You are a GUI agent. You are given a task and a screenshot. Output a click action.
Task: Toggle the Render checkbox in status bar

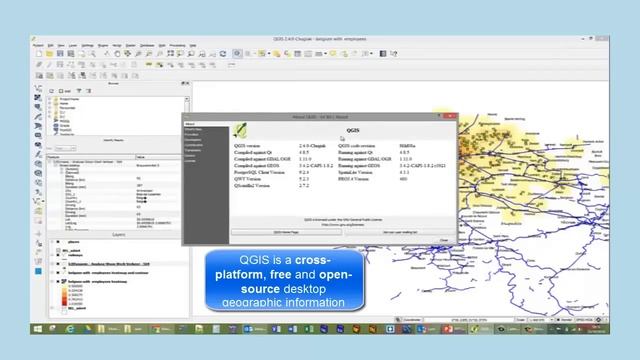click(558, 320)
